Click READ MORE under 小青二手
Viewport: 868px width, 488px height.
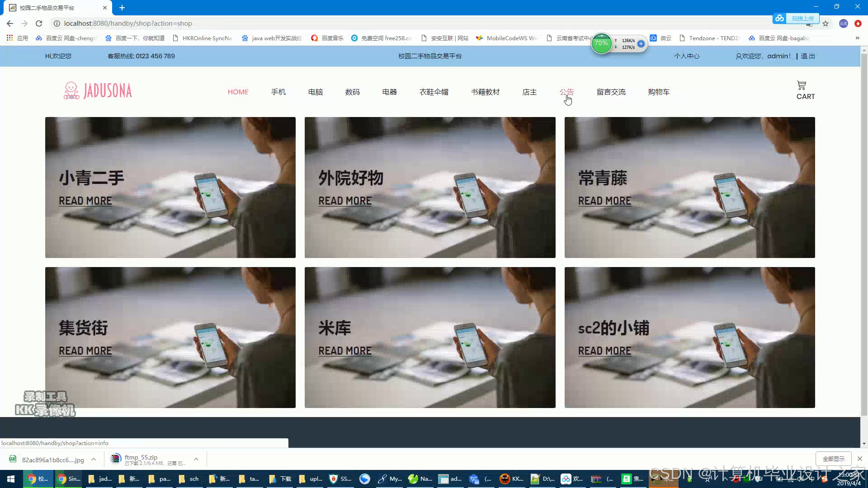tap(85, 201)
